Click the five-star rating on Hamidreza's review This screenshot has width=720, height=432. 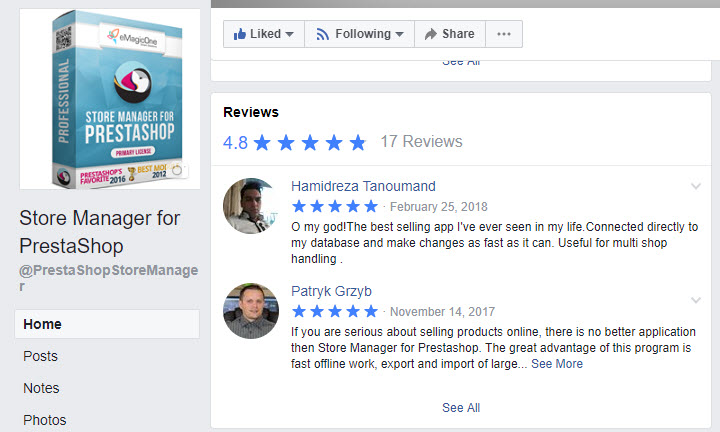point(335,207)
